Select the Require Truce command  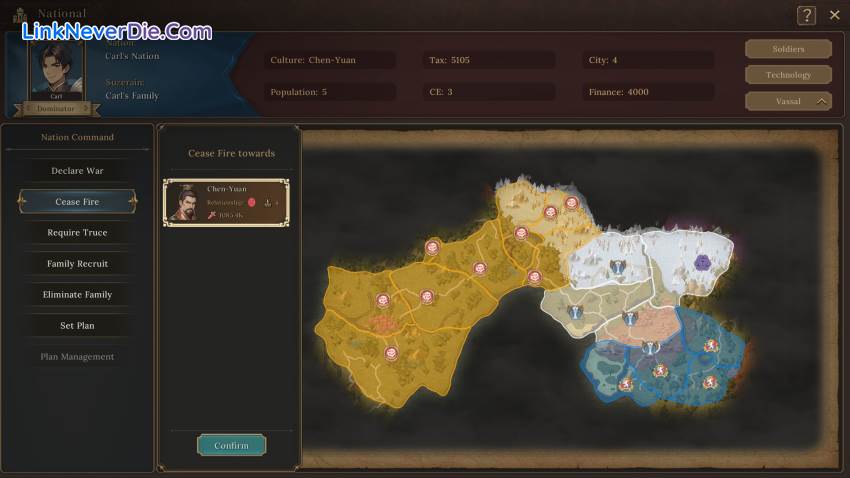tap(77, 233)
